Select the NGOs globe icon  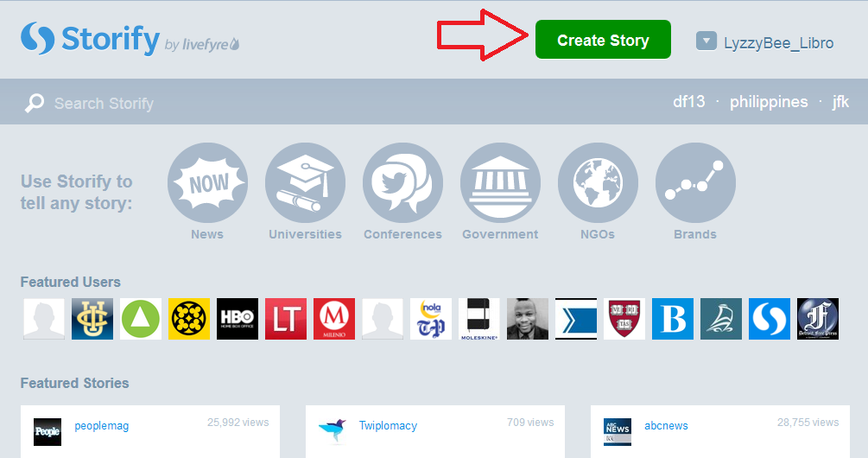tap(598, 183)
